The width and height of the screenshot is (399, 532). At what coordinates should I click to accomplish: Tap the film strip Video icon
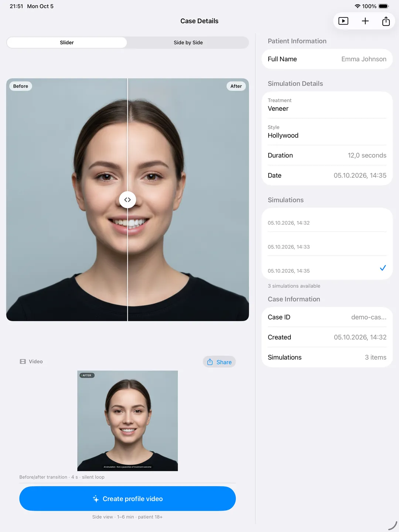pyautogui.click(x=23, y=362)
